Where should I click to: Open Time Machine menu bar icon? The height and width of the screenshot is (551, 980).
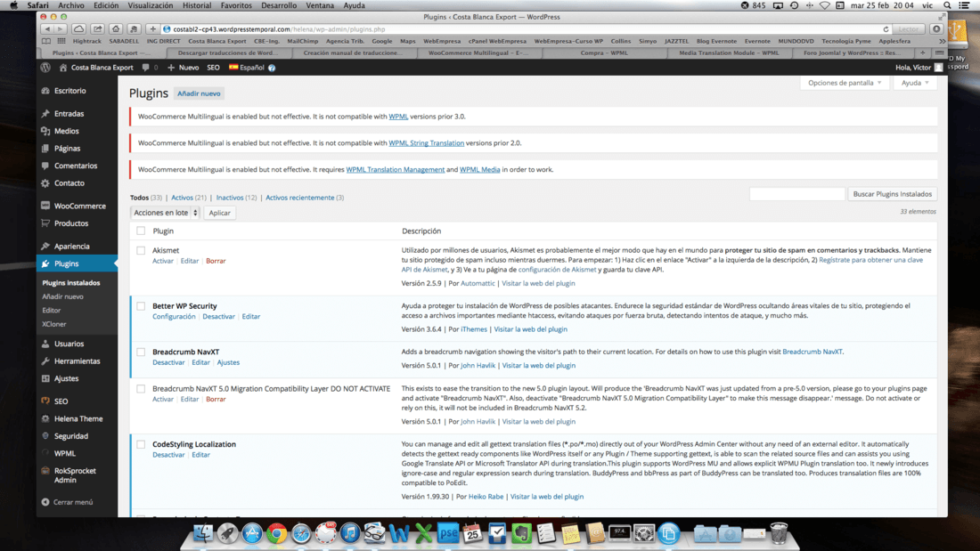point(794,5)
